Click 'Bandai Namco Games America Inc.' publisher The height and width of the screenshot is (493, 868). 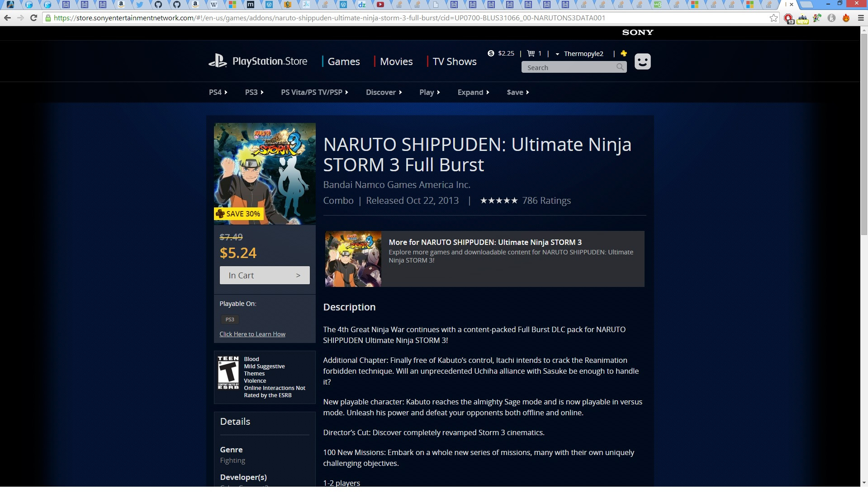coord(397,184)
